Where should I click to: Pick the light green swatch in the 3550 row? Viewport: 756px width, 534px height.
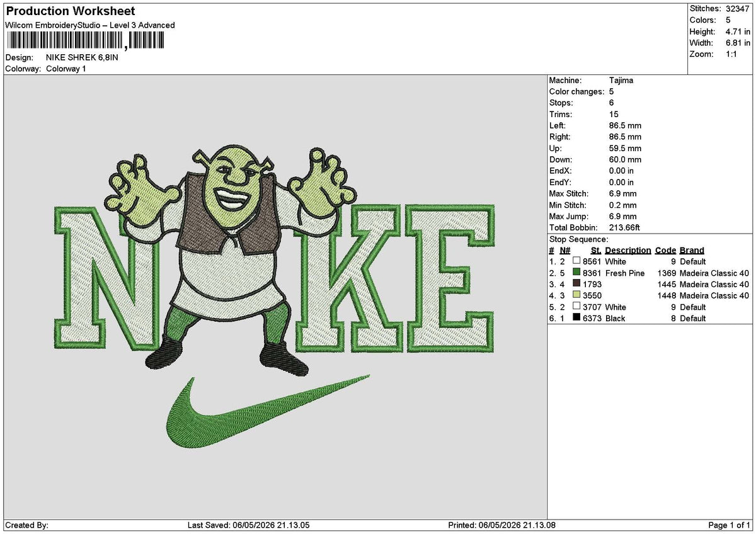coord(576,295)
